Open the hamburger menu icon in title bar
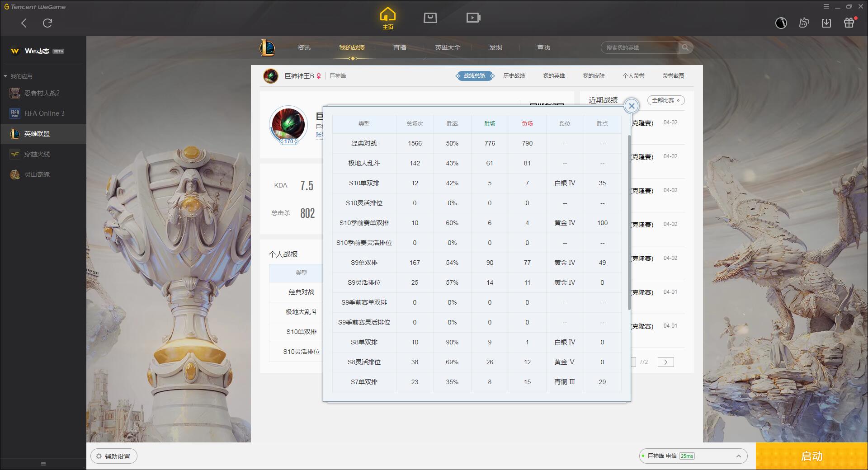This screenshot has width=868, height=470. pos(826,6)
